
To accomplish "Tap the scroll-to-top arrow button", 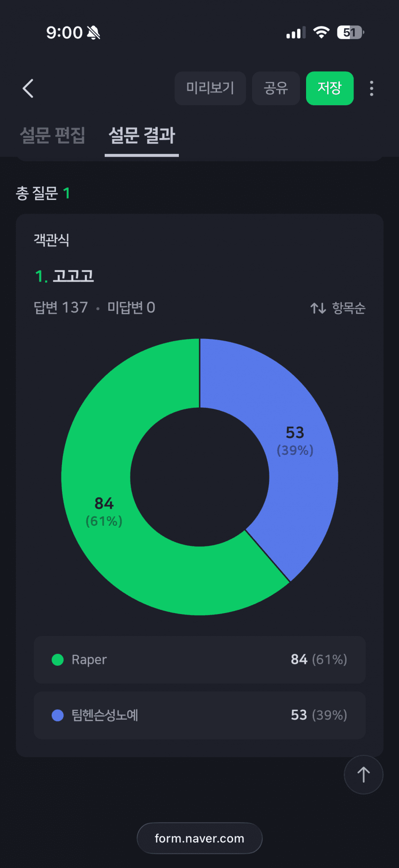I will [363, 775].
